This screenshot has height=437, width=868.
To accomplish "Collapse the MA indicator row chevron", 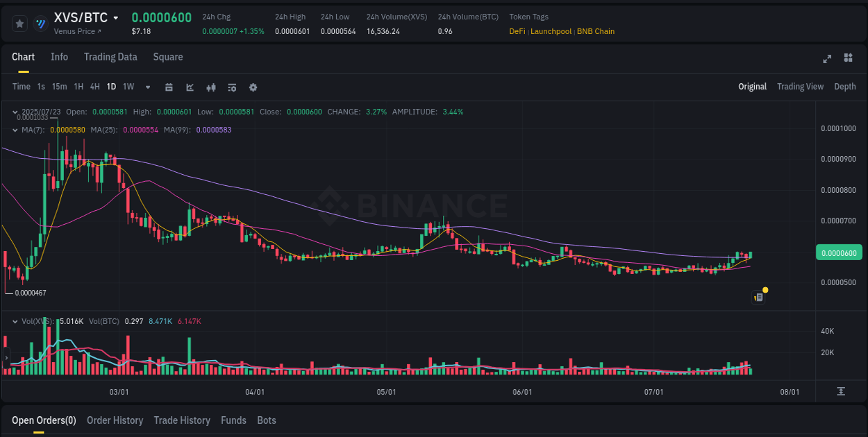I will [15, 129].
